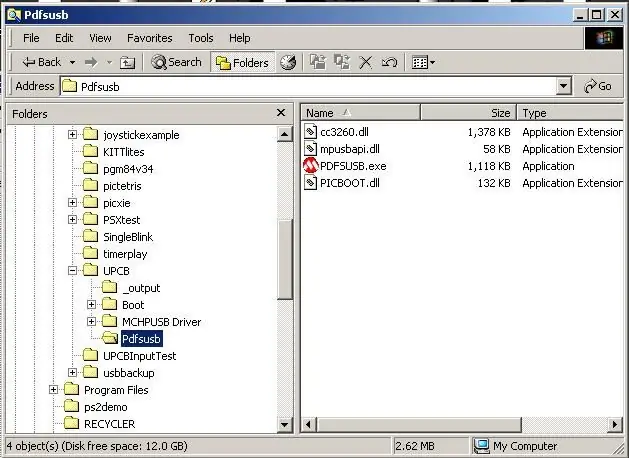Click the PDFSUSB.exe Microchip icon
Viewport: 629px width, 458px height.
(x=310, y=166)
